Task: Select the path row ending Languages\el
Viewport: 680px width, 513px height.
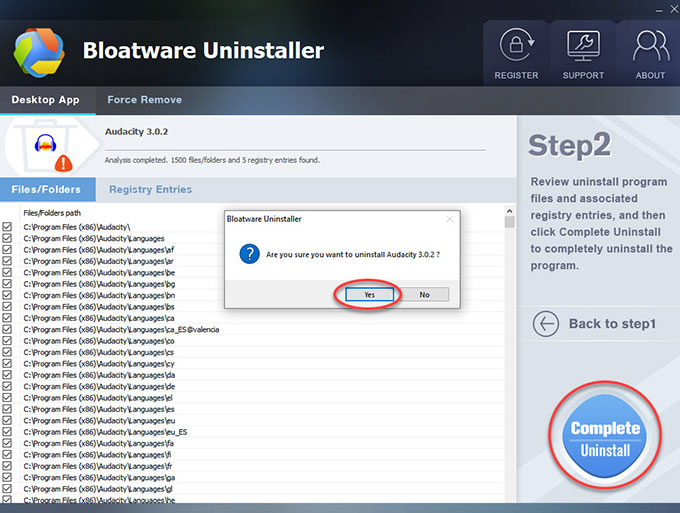Action: tap(98, 398)
